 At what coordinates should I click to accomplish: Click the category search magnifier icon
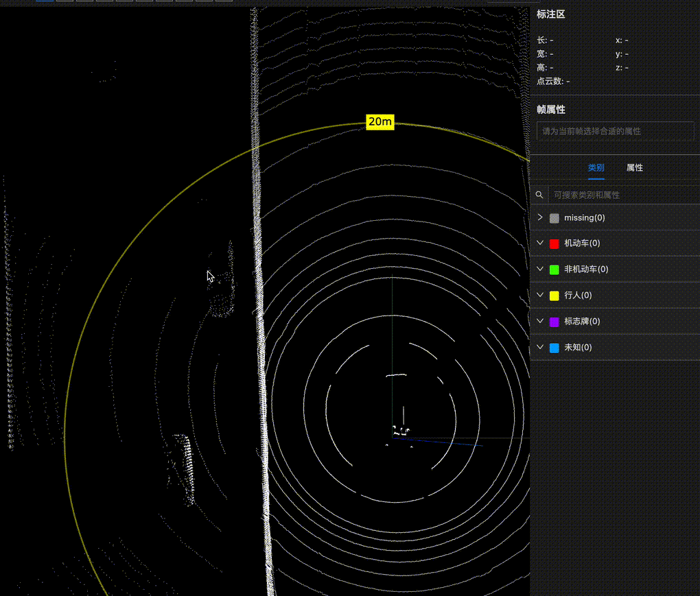tap(539, 195)
